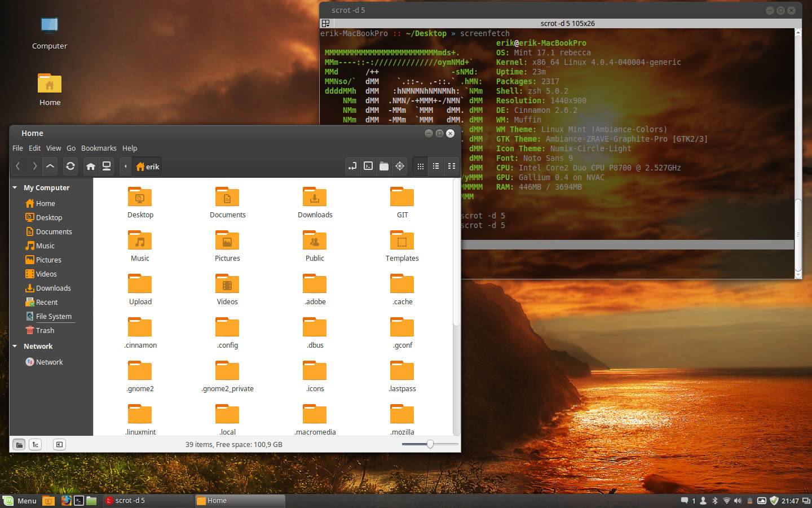Collapse the My Computer sidebar section

point(15,187)
